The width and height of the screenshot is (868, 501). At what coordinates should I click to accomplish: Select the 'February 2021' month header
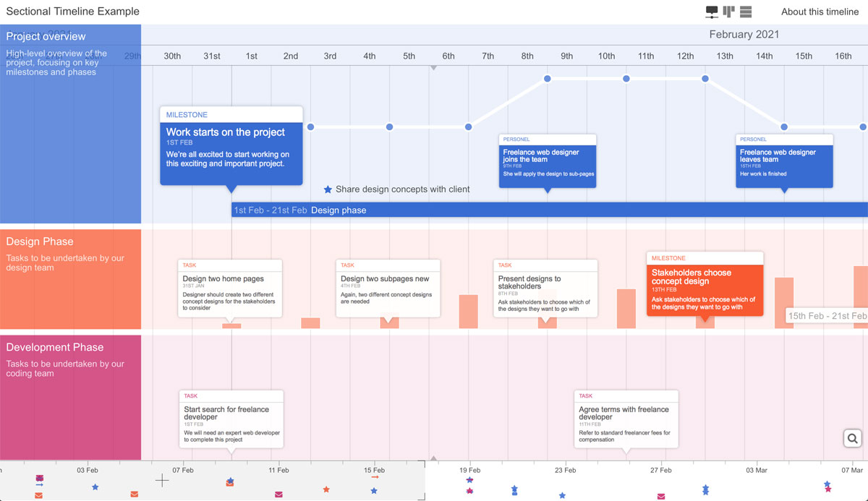744,34
